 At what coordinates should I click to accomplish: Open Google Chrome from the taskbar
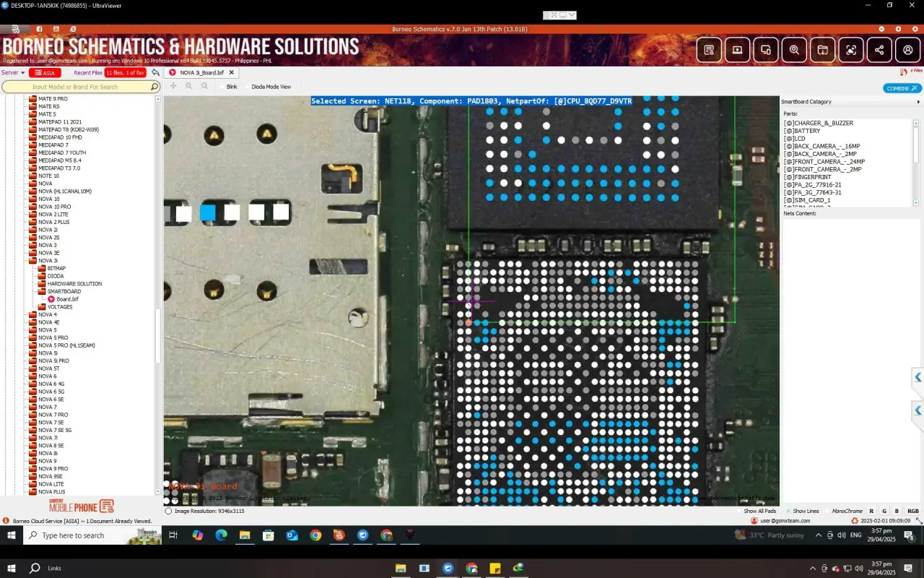[x=315, y=535]
